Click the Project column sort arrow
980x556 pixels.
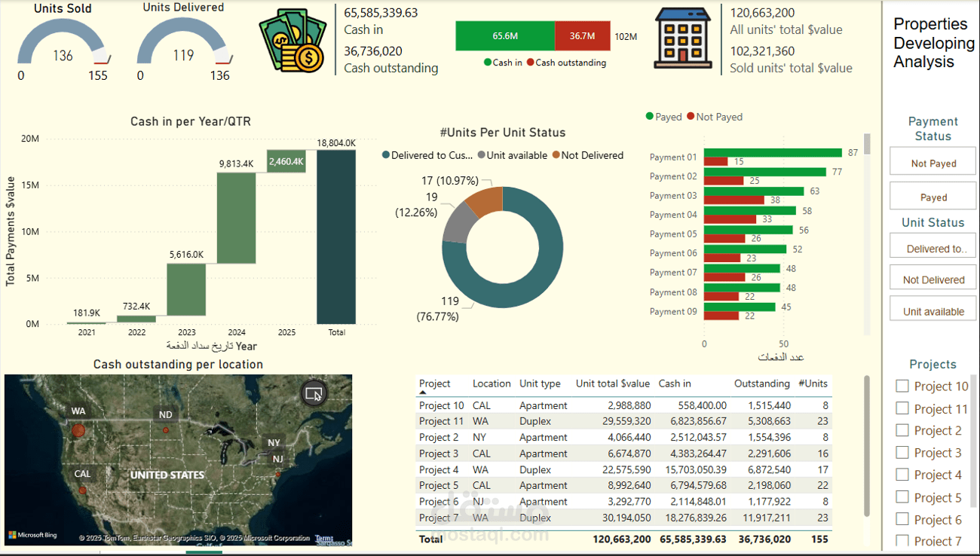[x=422, y=393]
